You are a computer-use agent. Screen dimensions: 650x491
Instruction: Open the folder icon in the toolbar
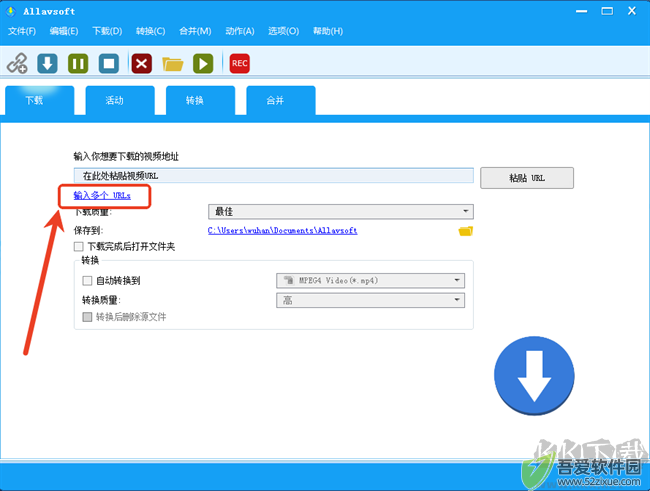click(x=172, y=64)
